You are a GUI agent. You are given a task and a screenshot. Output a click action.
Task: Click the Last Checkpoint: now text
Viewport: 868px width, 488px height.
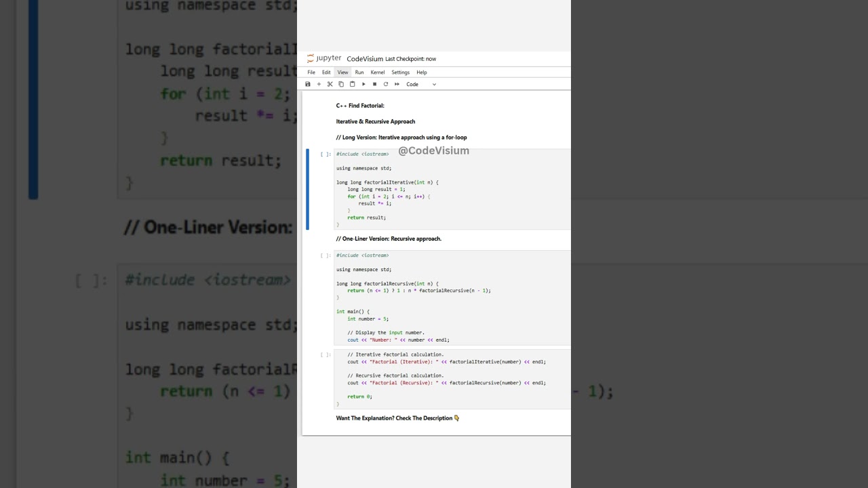pos(411,59)
